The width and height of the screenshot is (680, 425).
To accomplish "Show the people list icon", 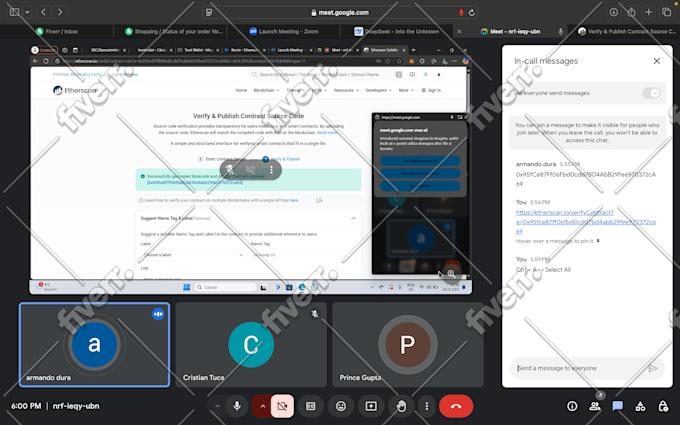I will coord(595,406).
